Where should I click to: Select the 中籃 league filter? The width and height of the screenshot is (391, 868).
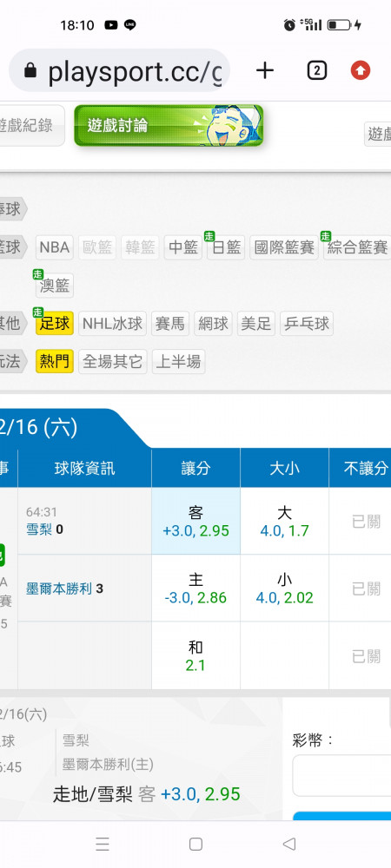[x=182, y=247]
